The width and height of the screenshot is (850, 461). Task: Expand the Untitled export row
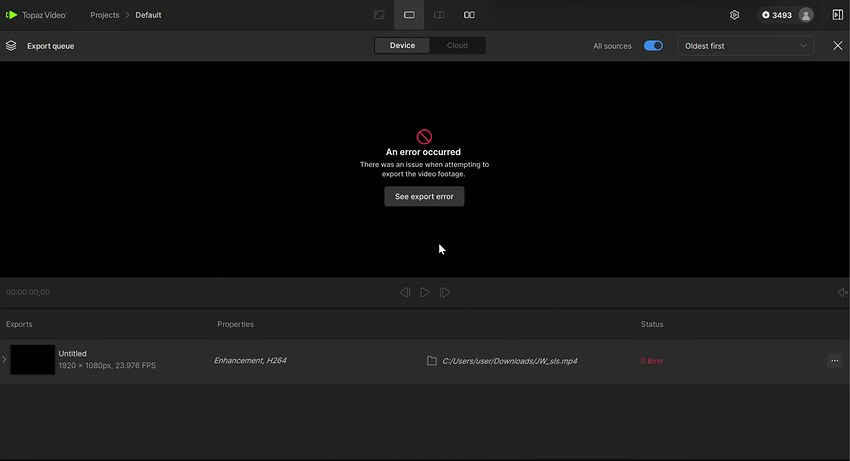(4, 360)
